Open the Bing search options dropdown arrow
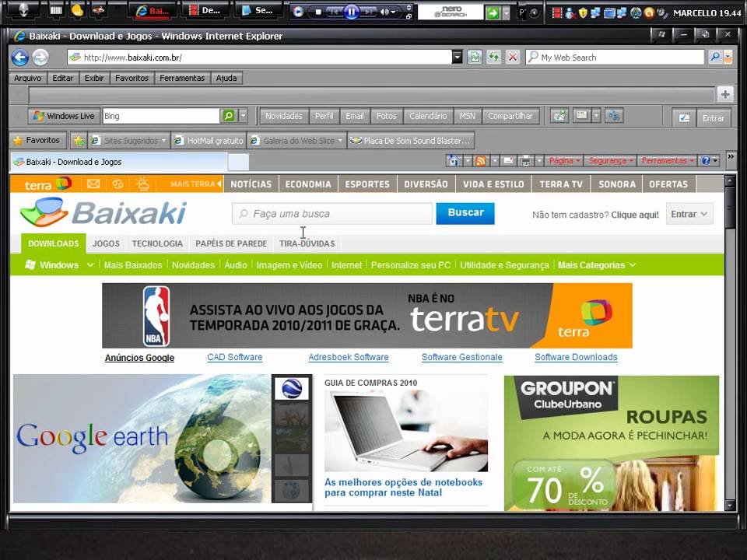 pyautogui.click(x=243, y=116)
